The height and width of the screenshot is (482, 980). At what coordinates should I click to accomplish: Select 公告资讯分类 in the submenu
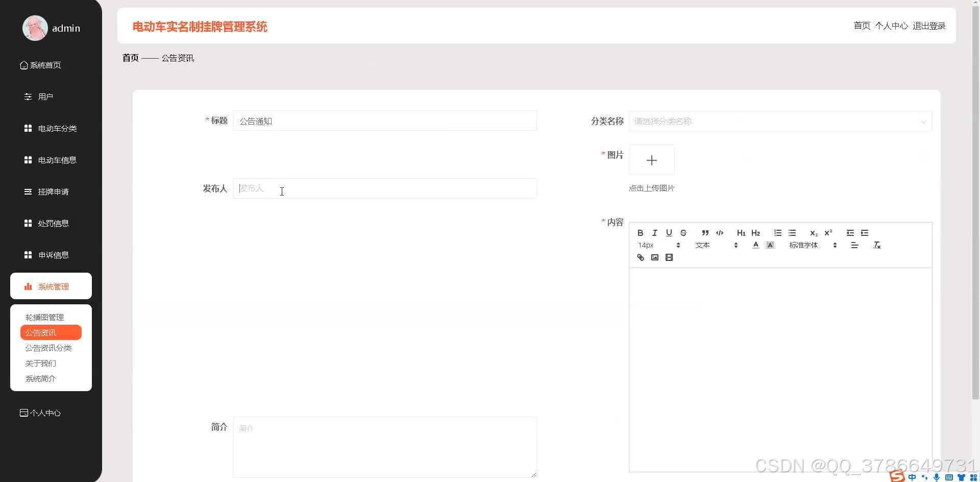click(x=48, y=348)
